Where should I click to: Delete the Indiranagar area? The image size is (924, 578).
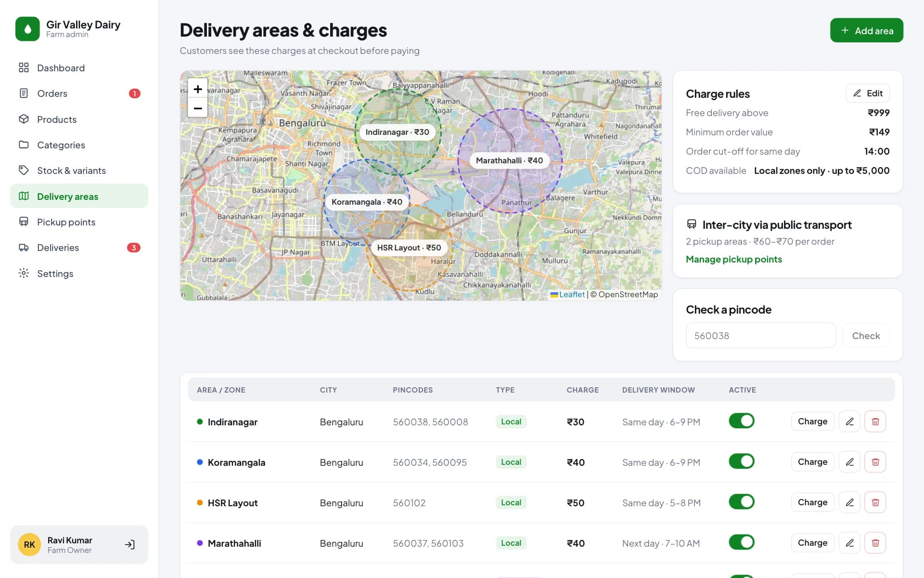(875, 421)
